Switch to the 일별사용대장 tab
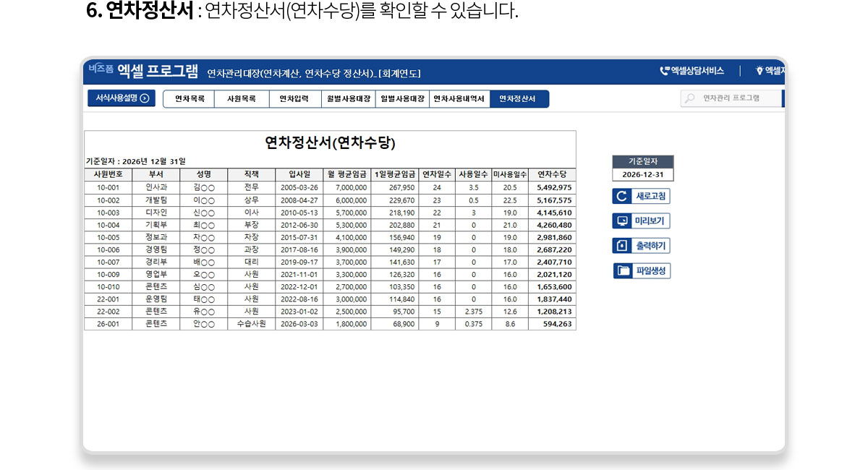Screen dimensions: 868x470 tap(402, 99)
